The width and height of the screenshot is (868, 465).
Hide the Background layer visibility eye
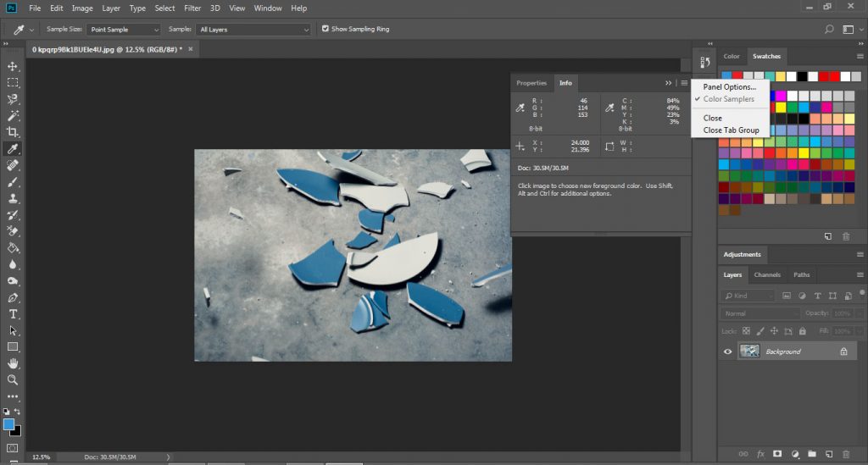pos(727,352)
